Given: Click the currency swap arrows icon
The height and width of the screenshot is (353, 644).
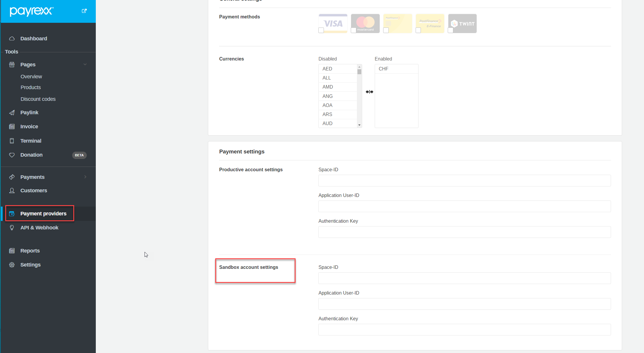Looking at the screenshot, I should pyautogui.click(x=369, y=92).
